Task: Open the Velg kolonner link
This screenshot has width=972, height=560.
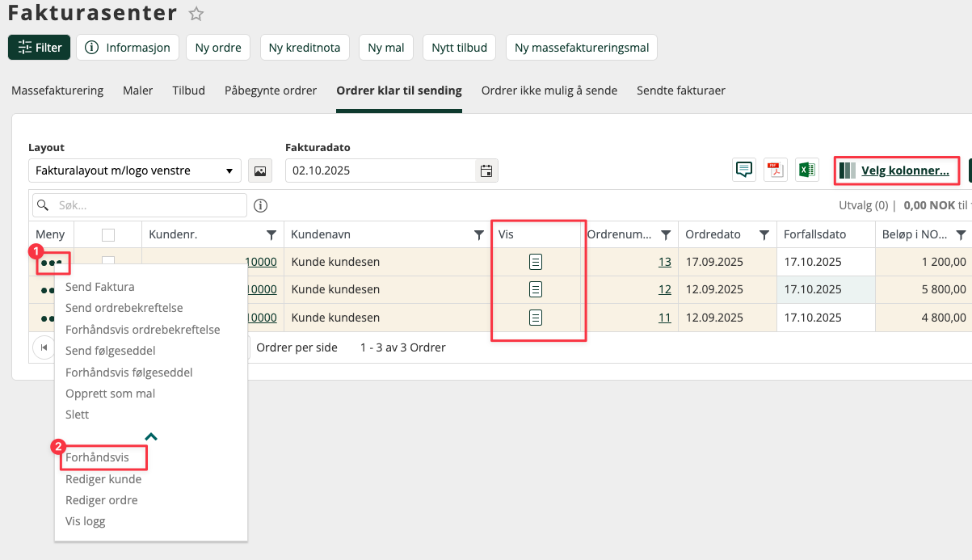Action: point(905,171)
